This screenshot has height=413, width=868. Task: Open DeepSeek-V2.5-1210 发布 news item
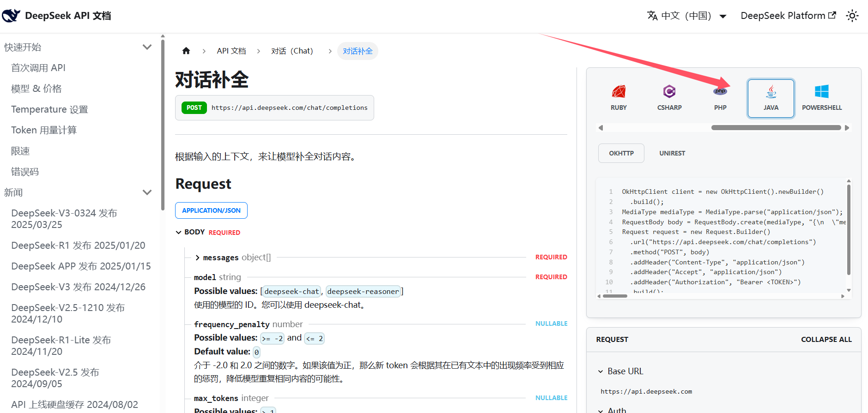(x=68, y=313)
